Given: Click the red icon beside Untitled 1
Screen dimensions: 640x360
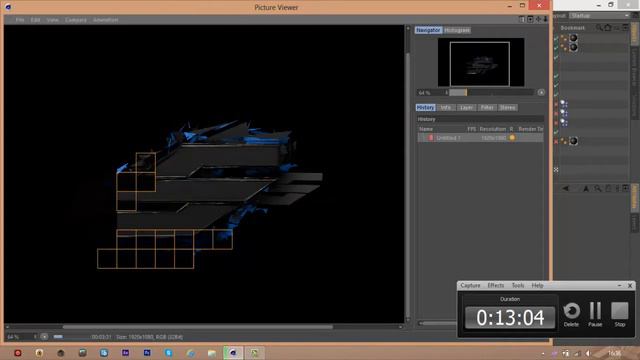Looking at the screenshot, I should pos(431,138).
